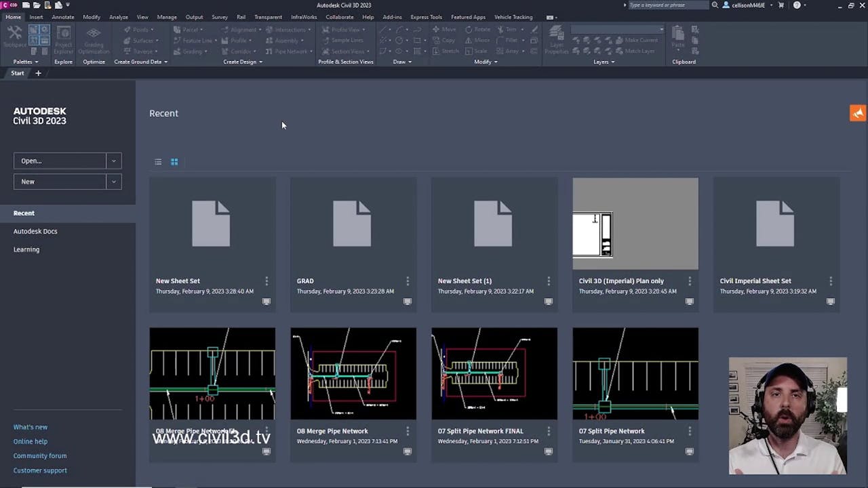Click the keyword search field

click(x=667, y=5)
